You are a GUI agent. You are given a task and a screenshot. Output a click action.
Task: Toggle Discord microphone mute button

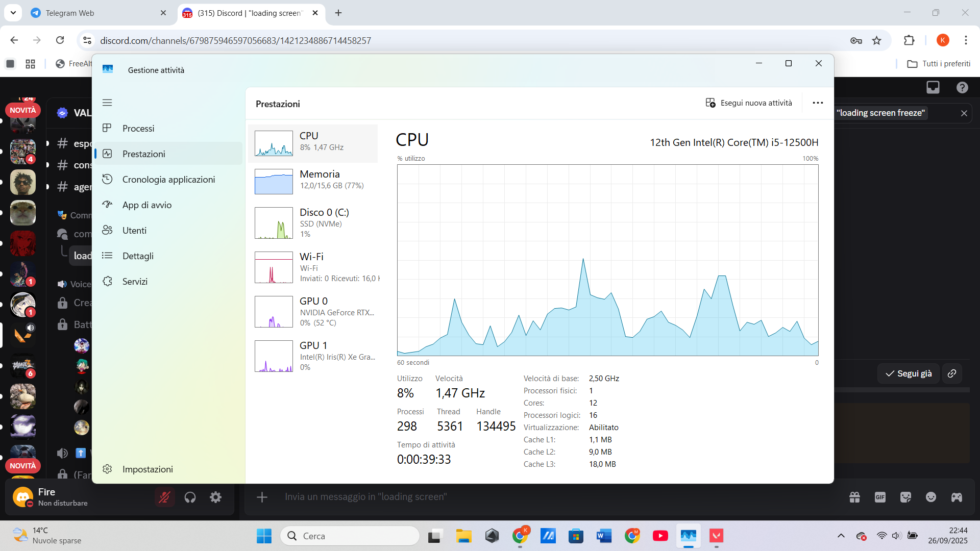(x=164, y=497)
